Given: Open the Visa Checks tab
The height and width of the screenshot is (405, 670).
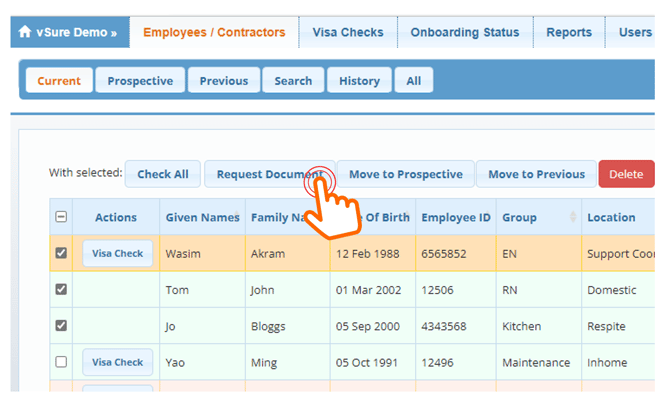Looking at the screenshot, I should coord(347,32).
